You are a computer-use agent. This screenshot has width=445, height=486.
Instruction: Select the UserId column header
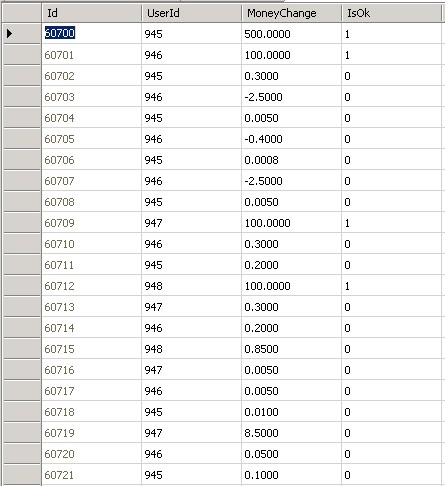[191, 13]
